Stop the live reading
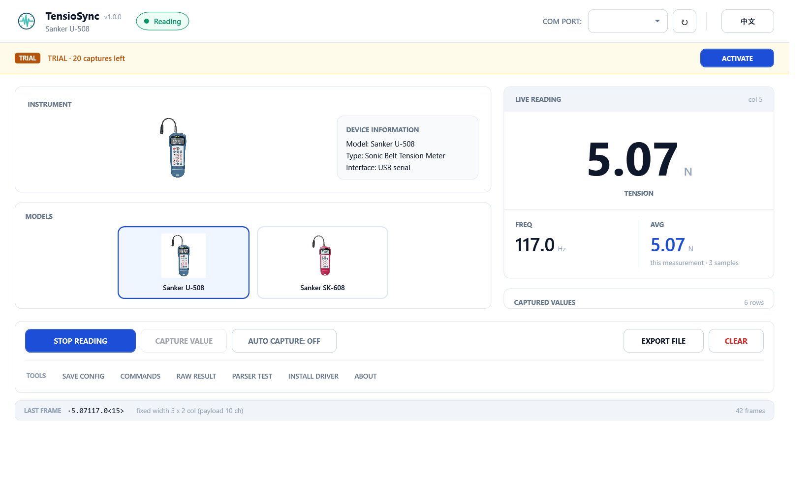812x504 pixels. pyautogui.click(x=80, y=341)
